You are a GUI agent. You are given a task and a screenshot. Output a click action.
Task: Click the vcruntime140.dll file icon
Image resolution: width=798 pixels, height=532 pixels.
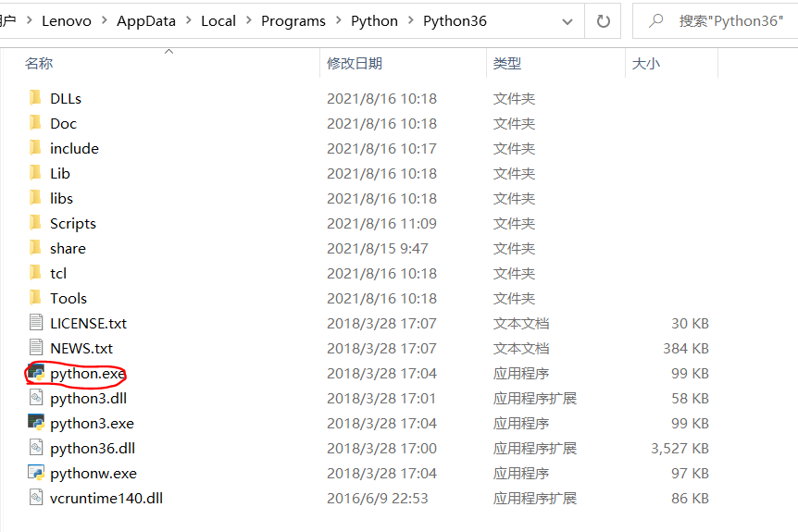pyautogui.click(x=35, y=497)
